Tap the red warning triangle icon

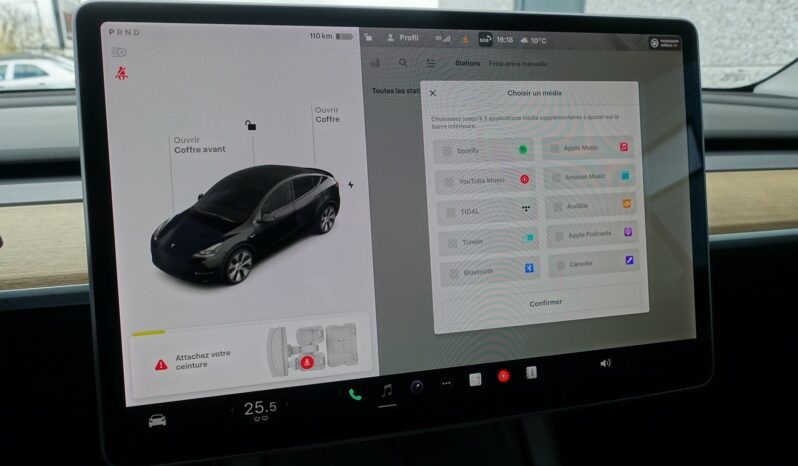click(x=161, y=364)
